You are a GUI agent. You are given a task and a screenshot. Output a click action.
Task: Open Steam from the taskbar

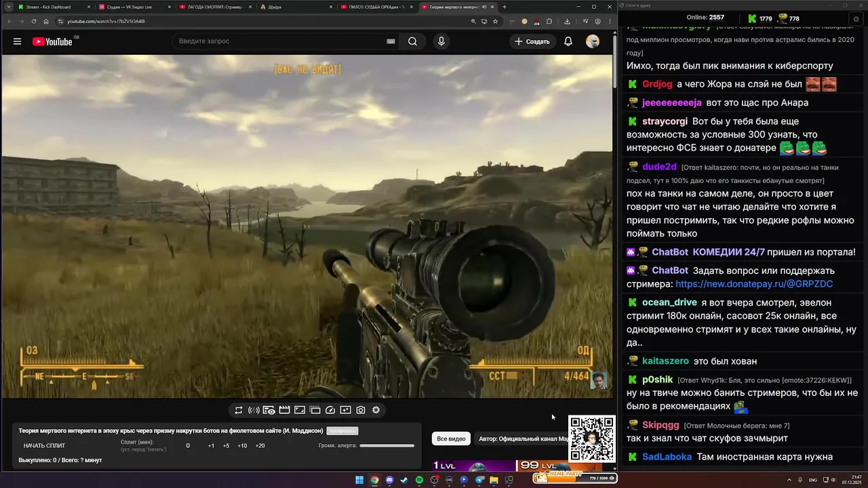coord(404,480)
